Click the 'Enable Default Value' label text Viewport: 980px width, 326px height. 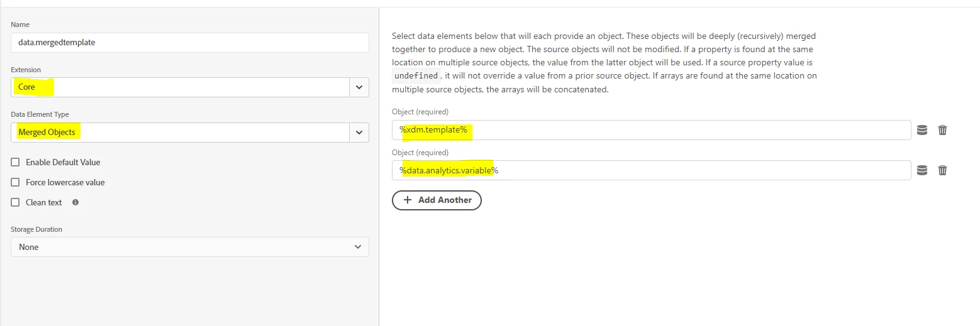tap(63, 162)
